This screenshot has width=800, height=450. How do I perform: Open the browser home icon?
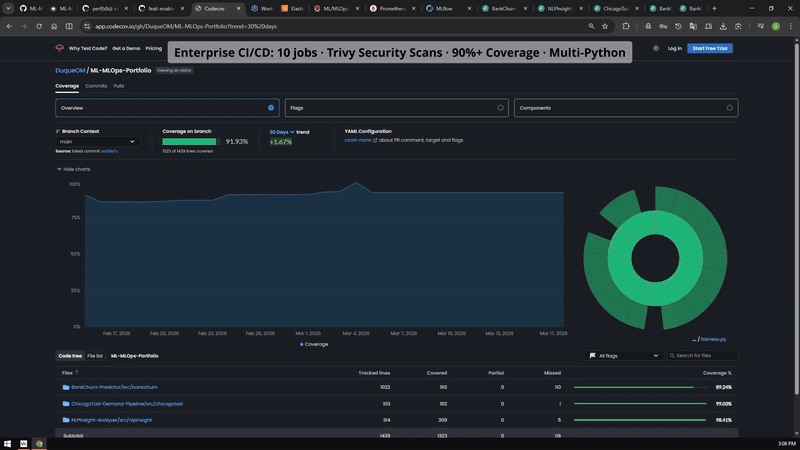click(54, 27)
